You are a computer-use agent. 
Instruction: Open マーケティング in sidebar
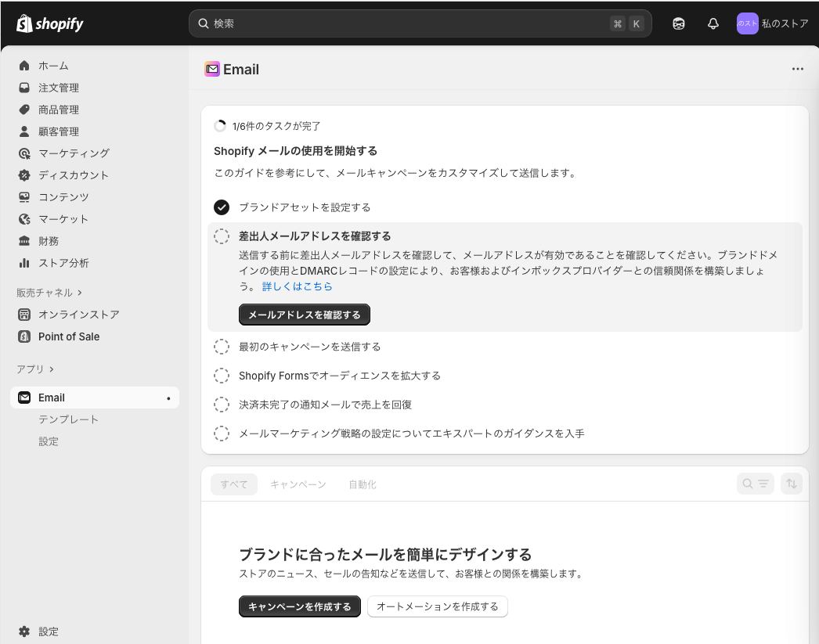point(74,153)
